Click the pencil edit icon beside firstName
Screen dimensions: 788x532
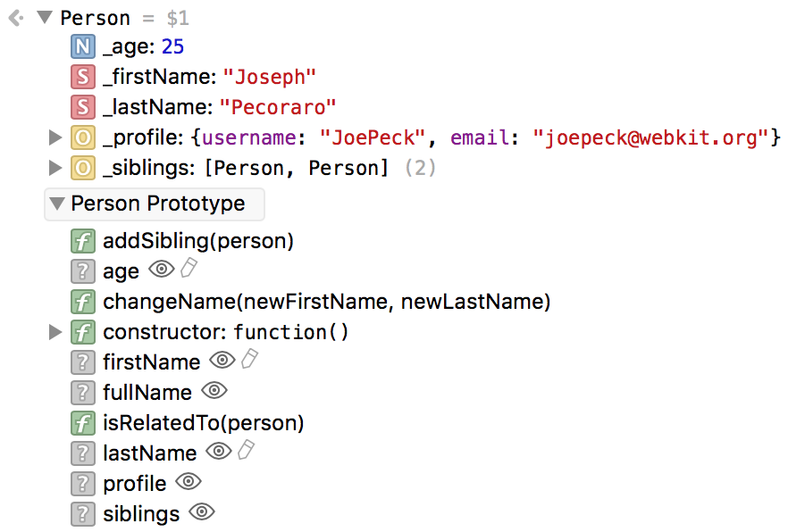(250, 360)
